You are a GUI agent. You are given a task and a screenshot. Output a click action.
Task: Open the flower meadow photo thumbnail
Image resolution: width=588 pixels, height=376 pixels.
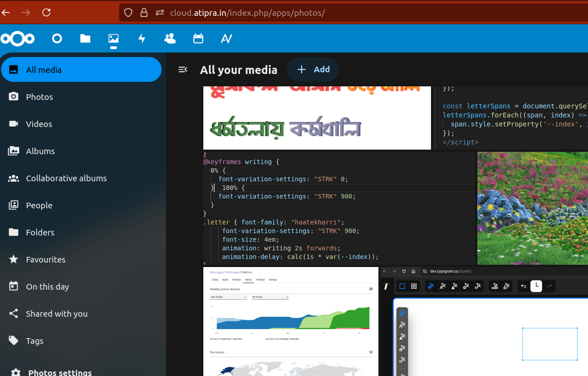pyautogui.click(x=533, y=208)
